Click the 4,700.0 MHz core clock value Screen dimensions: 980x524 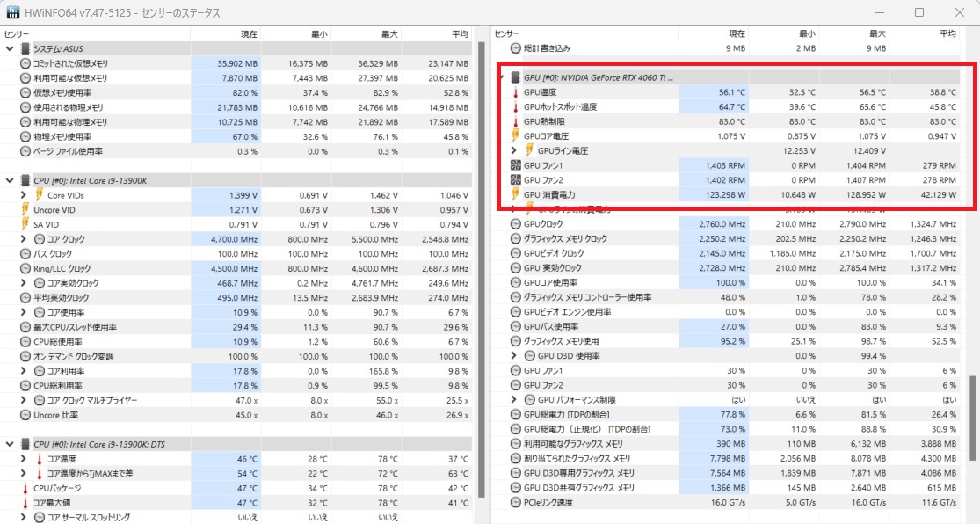235,239
